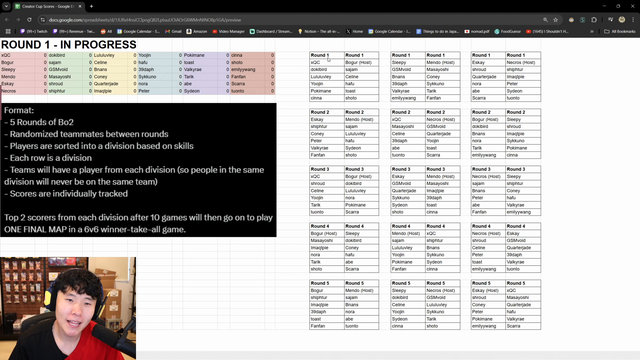Open the Notion bookmark

coord(319,31)
